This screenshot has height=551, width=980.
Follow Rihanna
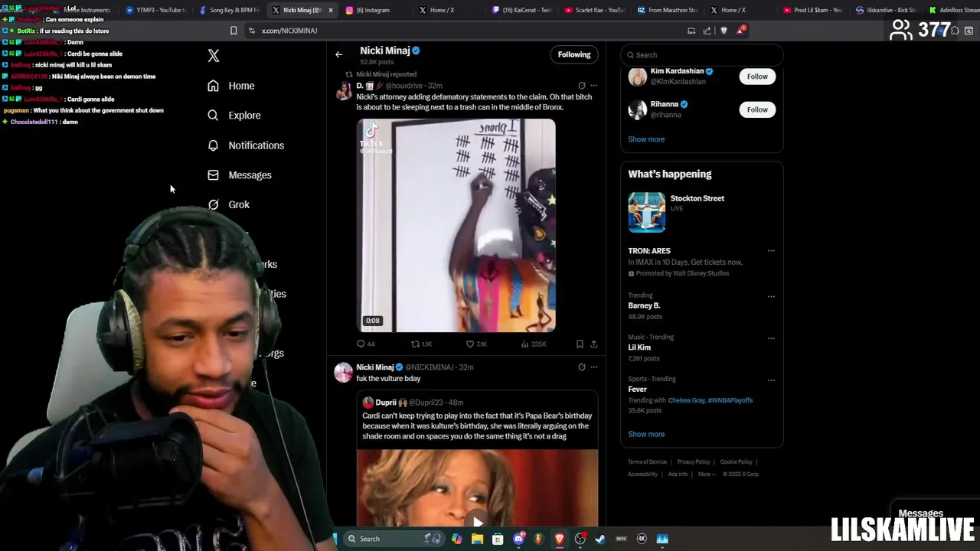coord(757,109)
